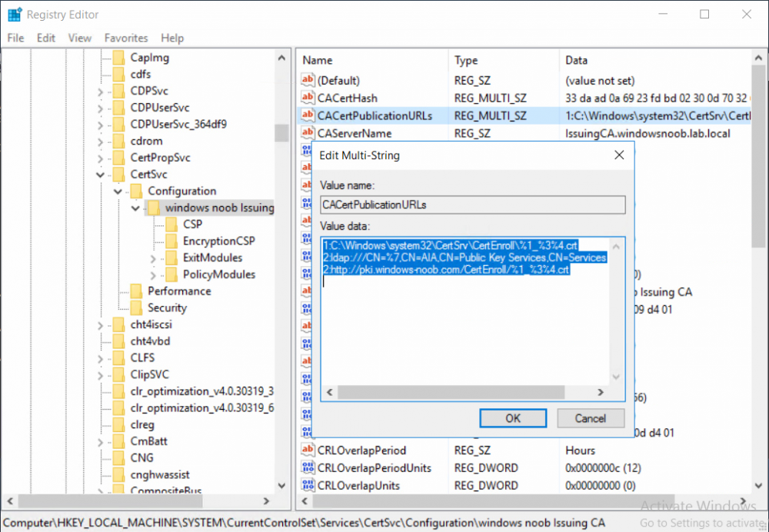Click the Value data horizontal scrollbar thumb
Viewport: 769px width, 532px height.
[x=451, y=392]
